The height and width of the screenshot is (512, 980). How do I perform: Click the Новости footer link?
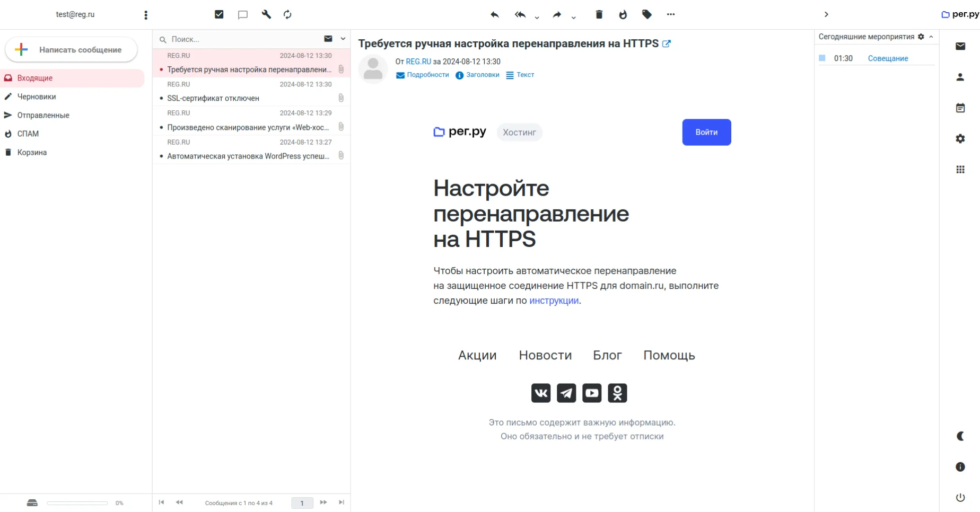coord(545,356)
